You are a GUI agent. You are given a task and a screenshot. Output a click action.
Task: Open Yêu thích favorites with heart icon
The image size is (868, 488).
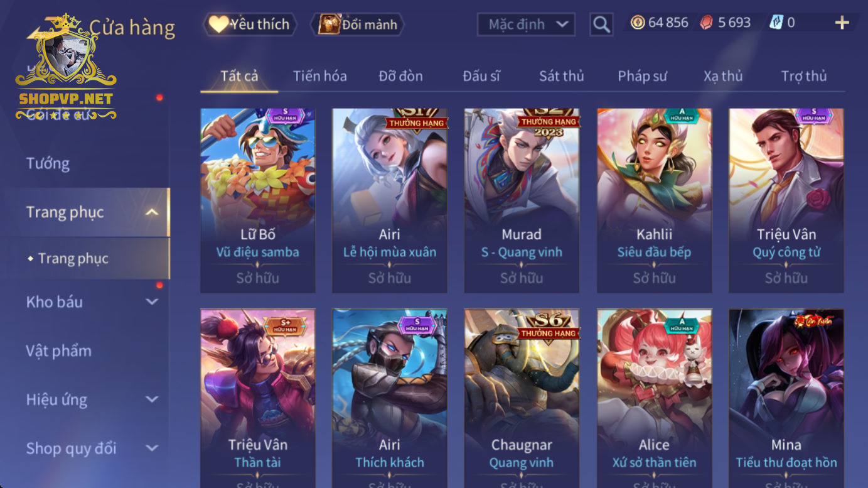tap(250, 24)
